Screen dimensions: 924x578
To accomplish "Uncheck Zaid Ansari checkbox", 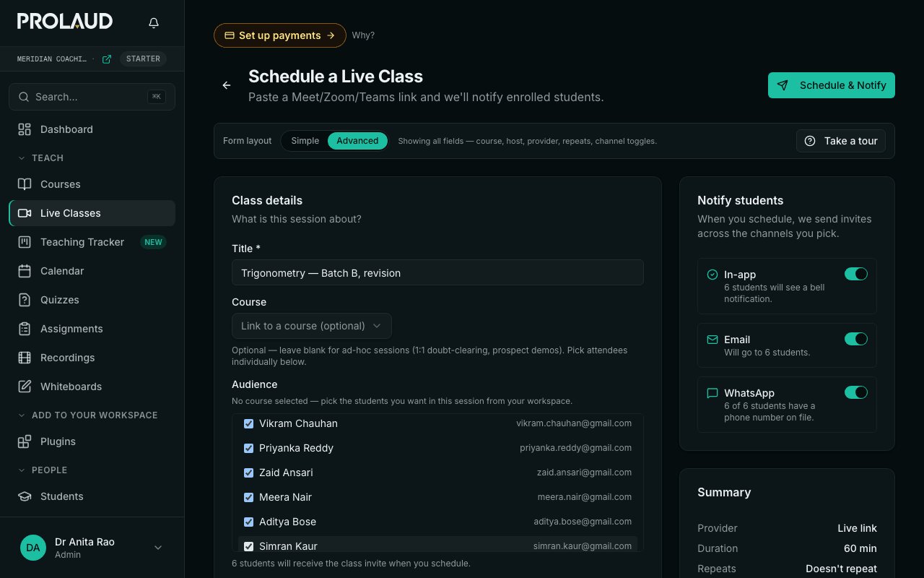I will [249, 473].
